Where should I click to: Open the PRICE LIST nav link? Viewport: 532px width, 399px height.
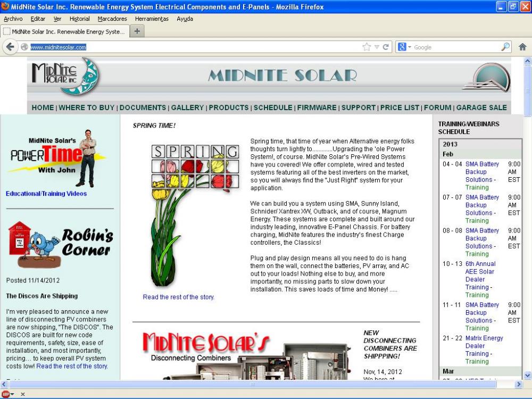(x=400, y=107)
